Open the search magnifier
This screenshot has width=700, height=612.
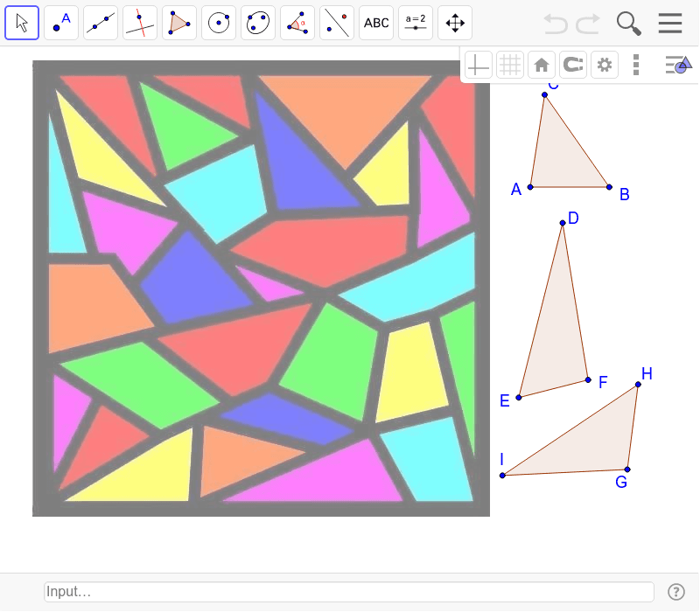pyautogui.click(x=628, y=23)
